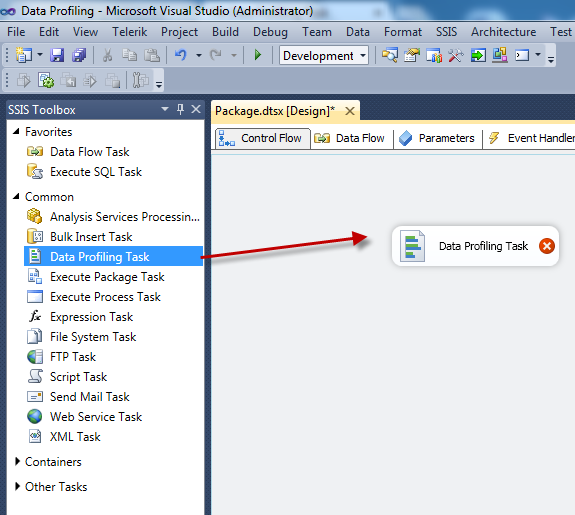This screenshot has height=515, width=575.
Task: Click the Expression Task fx icon
Action: coord(35,316)
